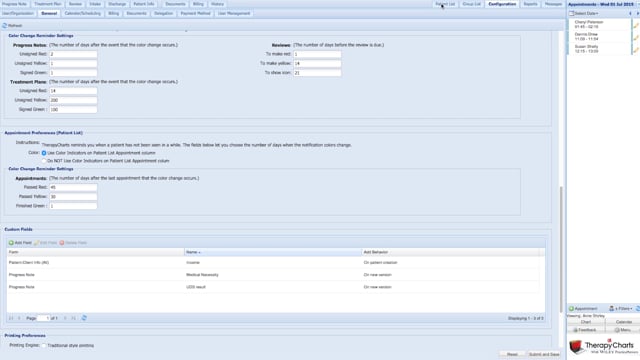This screenshot has width=640, height=360.
Task: Sort Custom Fields by Add Behavior column
Action: [450, 252]
